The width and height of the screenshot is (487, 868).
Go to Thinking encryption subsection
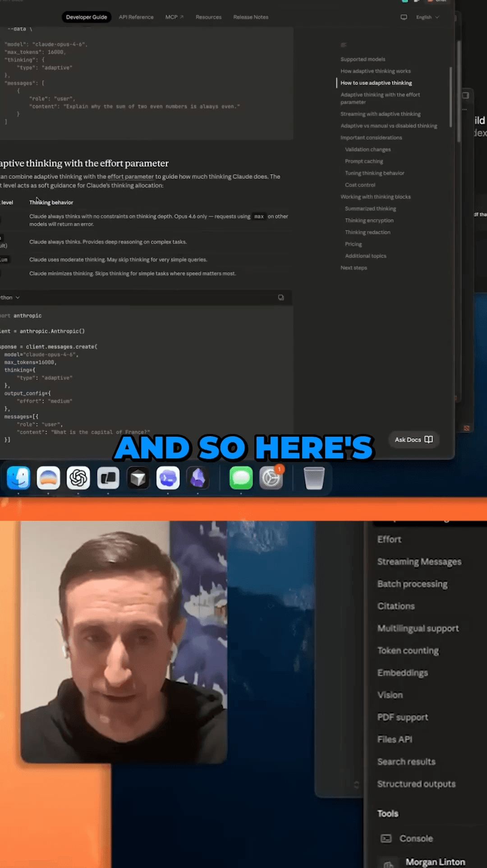coord(369,221)
